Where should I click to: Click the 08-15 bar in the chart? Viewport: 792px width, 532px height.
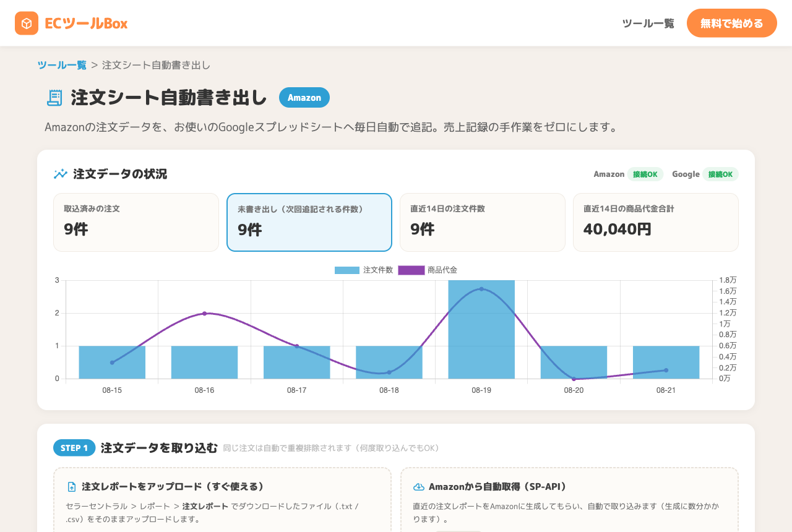pos(112,363)
